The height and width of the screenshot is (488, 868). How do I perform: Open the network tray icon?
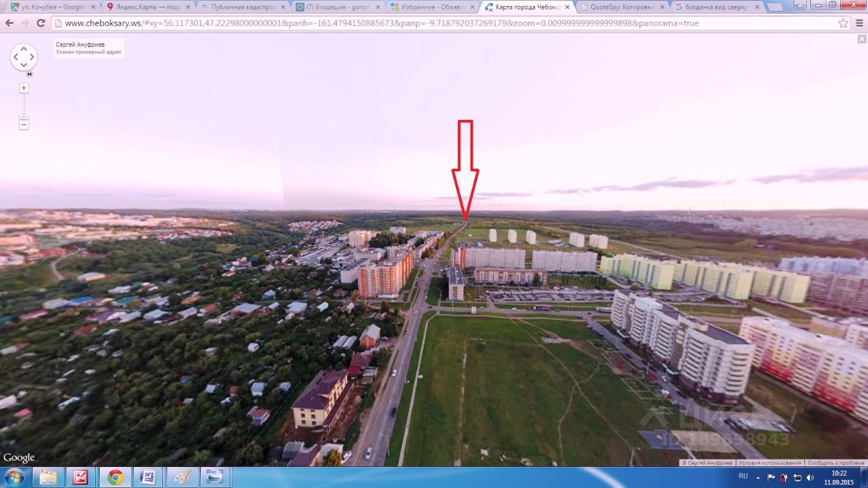[797, 477]
